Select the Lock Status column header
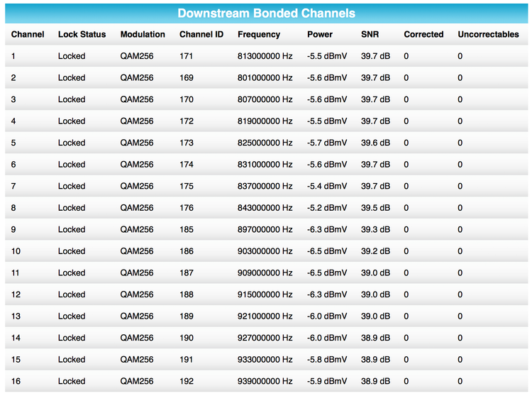 [x=82, y=34]
